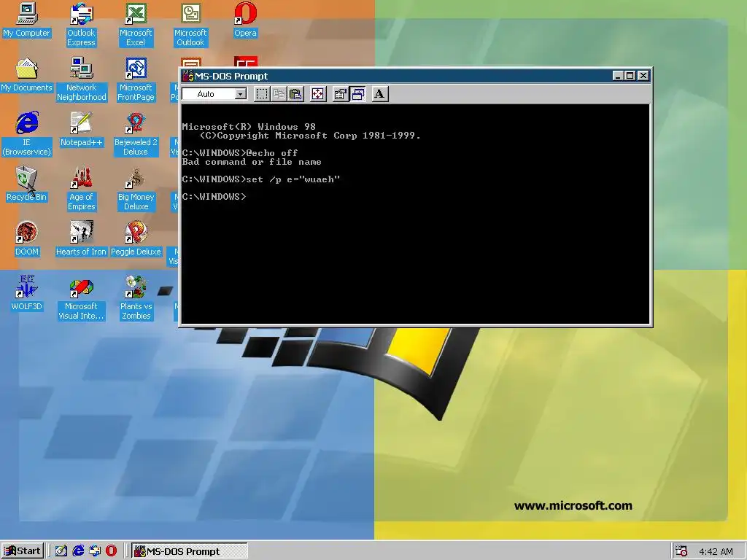The image size is (747, 560).
Task: Click the Task Scheduler tray icon
Action: [681, 551]
